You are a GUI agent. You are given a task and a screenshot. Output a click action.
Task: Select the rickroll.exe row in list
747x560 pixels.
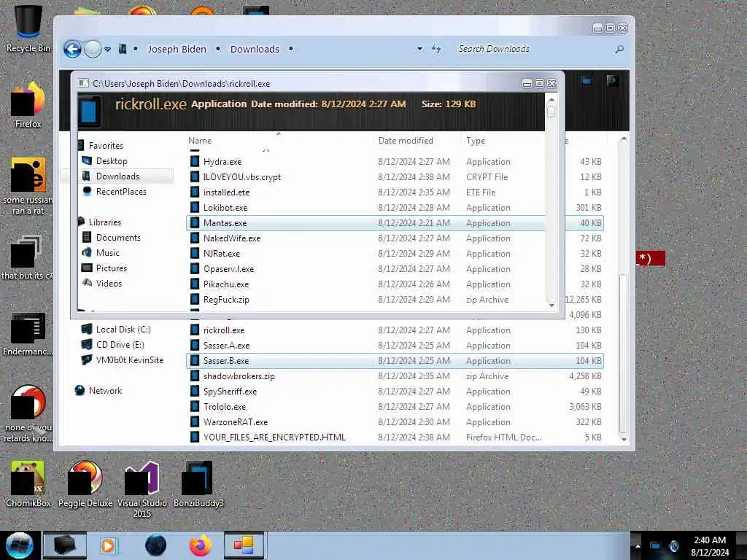[x=395, y=330]
